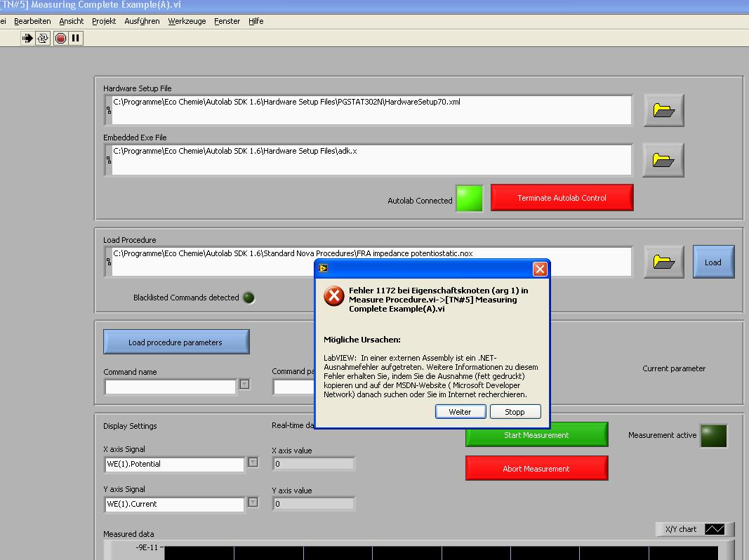Image resolution: width=749 pixels, height=560 pixels.
Task: Click the red Abort Measurement button
Action: click(536, 468)
